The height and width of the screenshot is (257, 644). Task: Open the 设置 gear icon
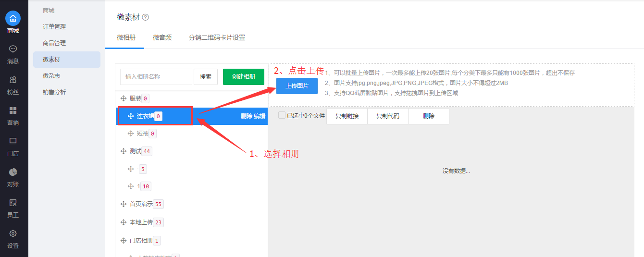coord(13,233)
